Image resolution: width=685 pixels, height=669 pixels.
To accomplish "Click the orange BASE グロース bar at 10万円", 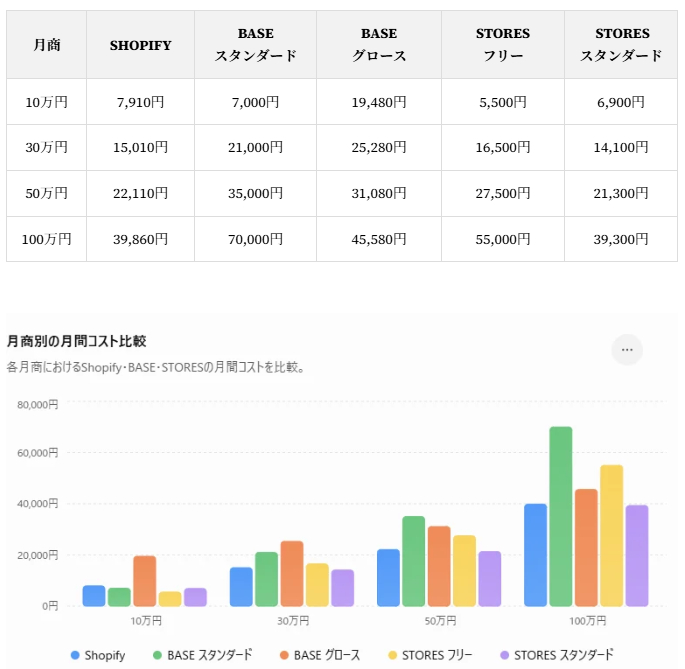I will (x=145, y=581).
